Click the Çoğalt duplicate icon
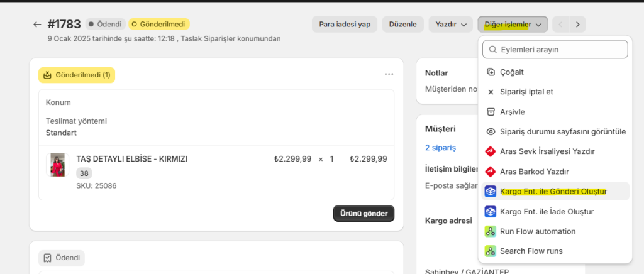644x274 pixels. 491,72
